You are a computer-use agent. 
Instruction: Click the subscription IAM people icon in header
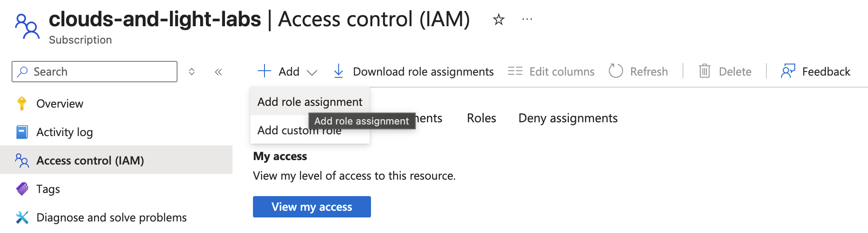point(27,26)
